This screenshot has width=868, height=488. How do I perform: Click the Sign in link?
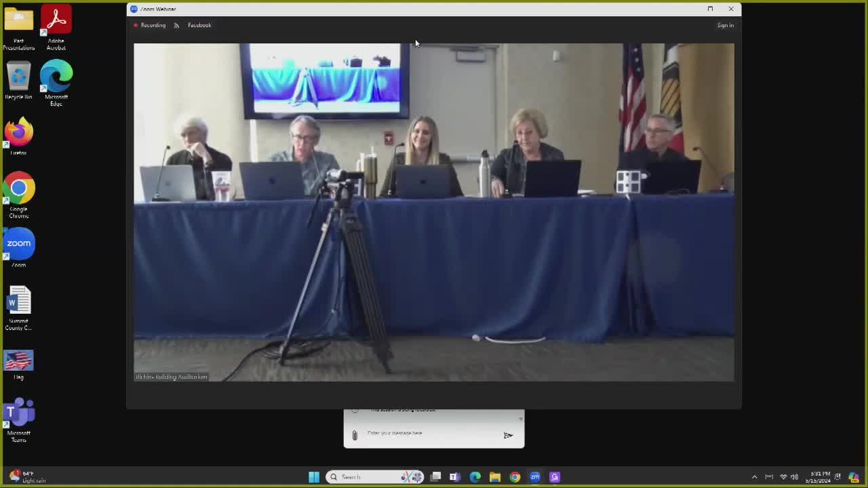725,25
